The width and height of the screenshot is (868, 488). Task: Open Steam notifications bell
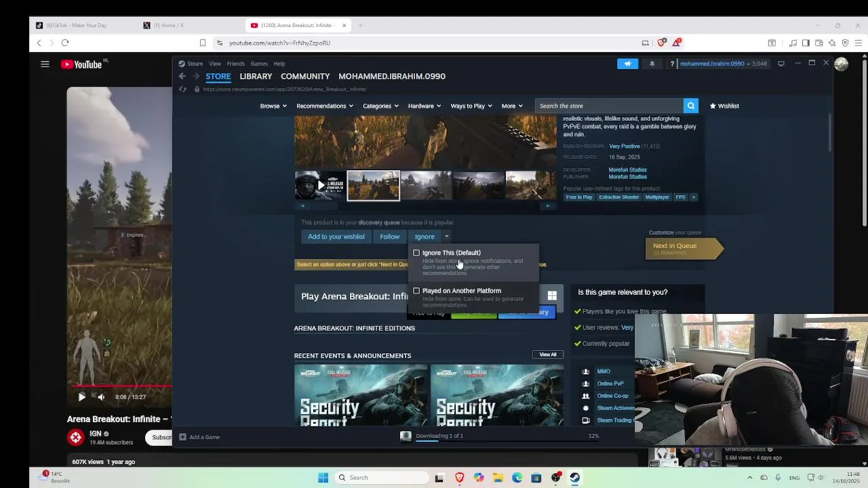(652, 64)
